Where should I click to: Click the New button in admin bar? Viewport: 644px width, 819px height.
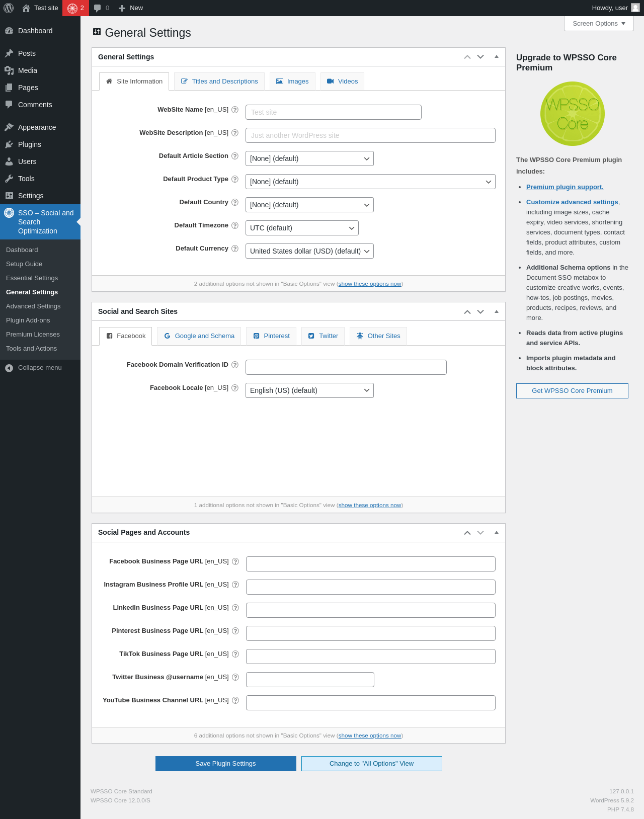tap(131, 8)
